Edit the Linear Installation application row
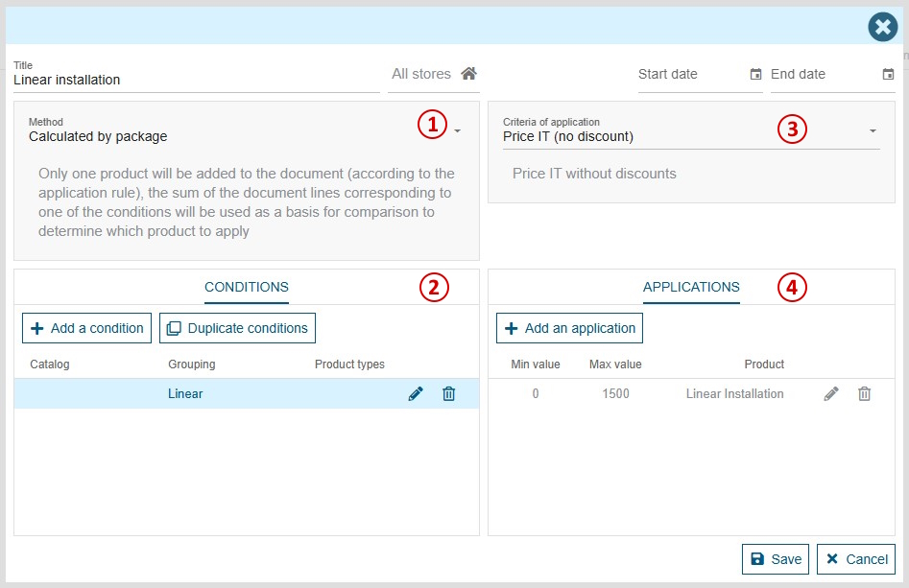909x588 pixels. click(831, 393)
